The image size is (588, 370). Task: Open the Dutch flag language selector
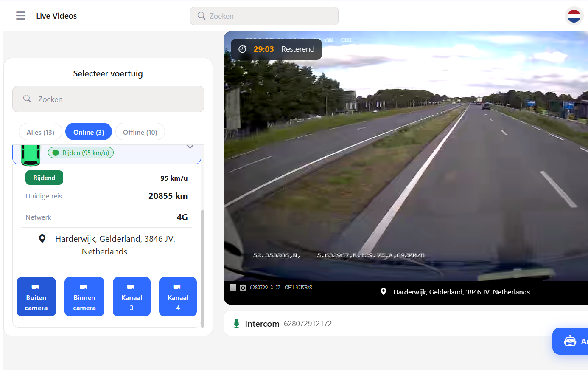574,16
